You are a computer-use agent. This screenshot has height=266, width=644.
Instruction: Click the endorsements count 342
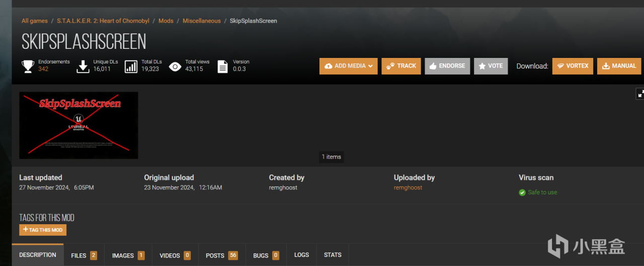click(43, 69)
